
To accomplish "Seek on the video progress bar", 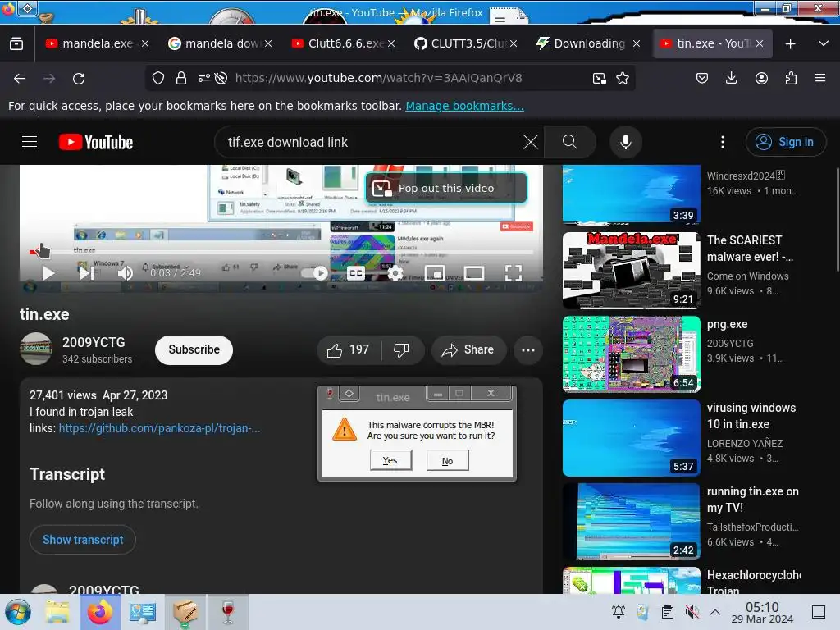I will point(281,252).
